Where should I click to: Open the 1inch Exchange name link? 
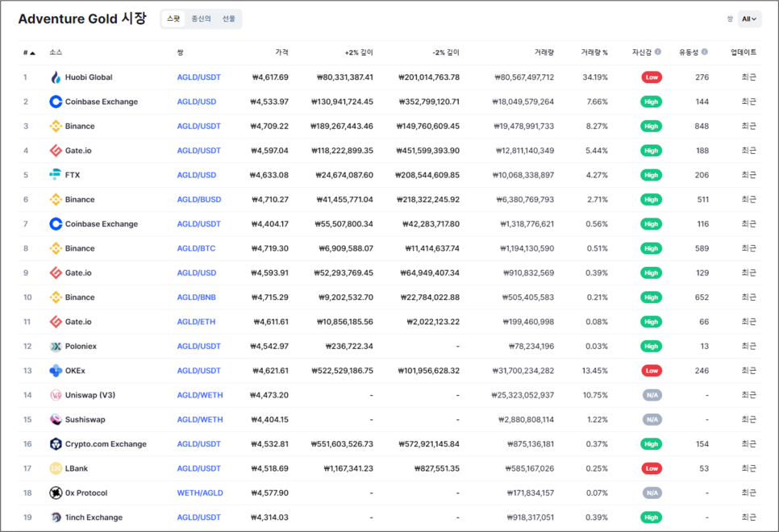(94, 517)
